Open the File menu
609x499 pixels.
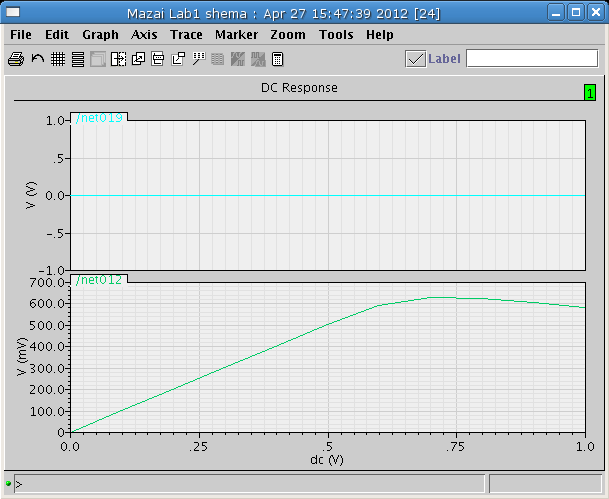pyautogui.click(x=21, y=35)
